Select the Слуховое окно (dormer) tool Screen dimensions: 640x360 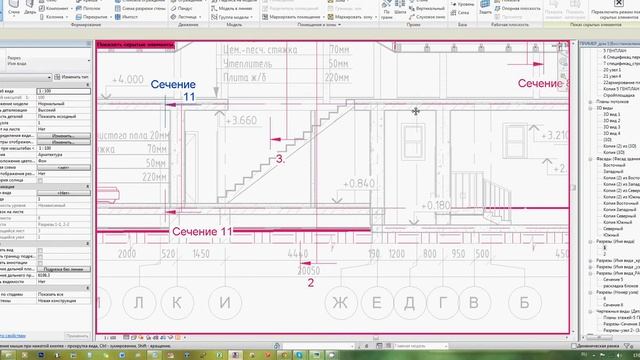pos(427,17)
